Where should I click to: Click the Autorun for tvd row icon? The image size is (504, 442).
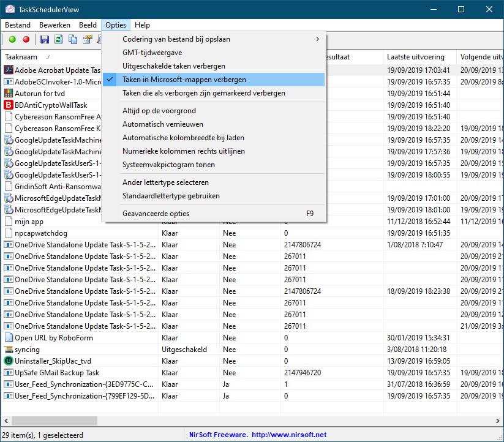click(x=9, y=93)
